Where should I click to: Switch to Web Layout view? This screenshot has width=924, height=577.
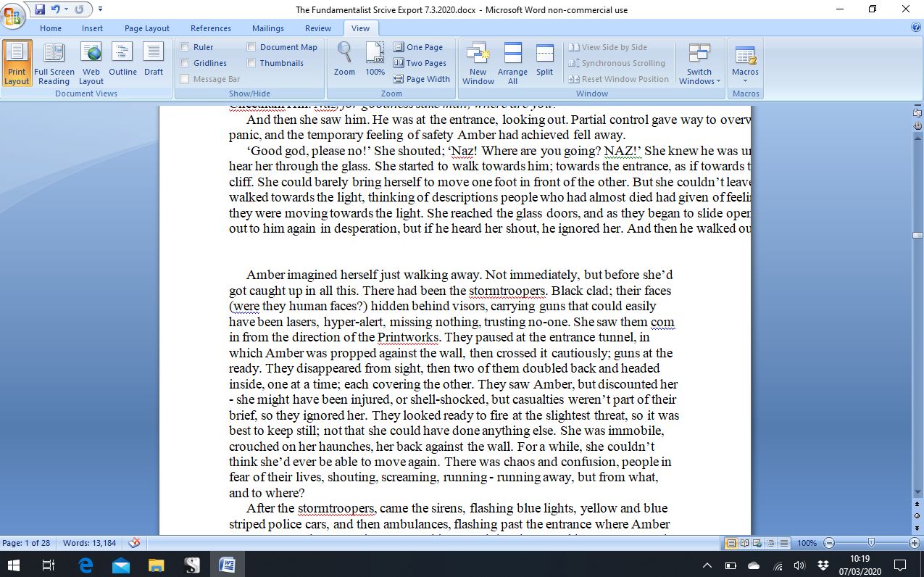[91, 64]
